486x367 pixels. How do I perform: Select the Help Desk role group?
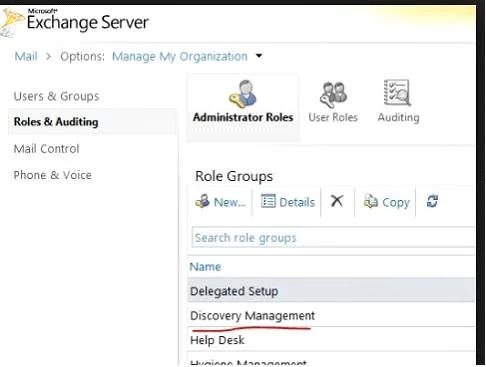point(331,340)
